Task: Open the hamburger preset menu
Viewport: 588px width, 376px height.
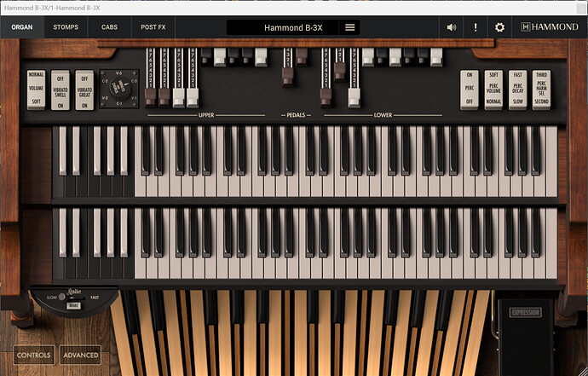Action: [350, 27]
